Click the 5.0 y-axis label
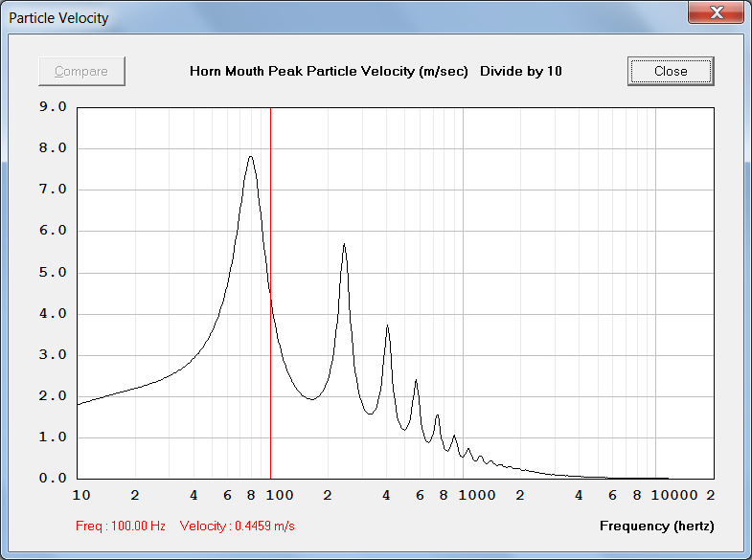Viewport: 752px width, 560px height. [53, 272]
